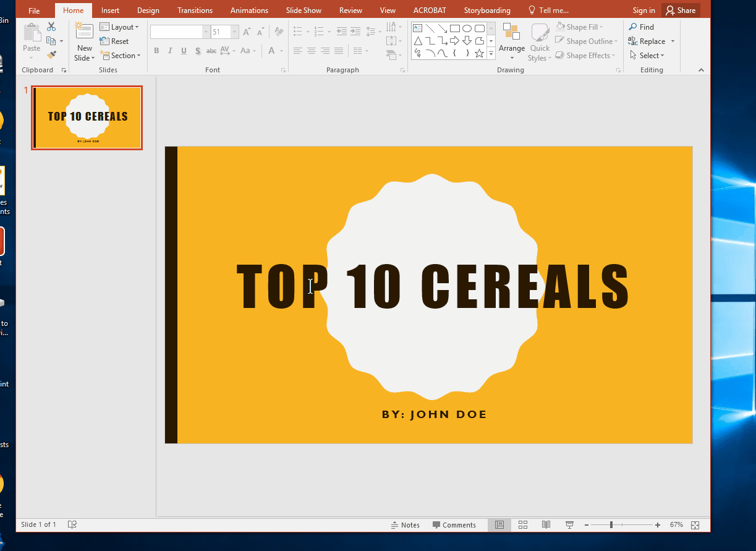Open the font name dropdown
Viewport: 756px width, 551px height.
click(x=206, y=32)
